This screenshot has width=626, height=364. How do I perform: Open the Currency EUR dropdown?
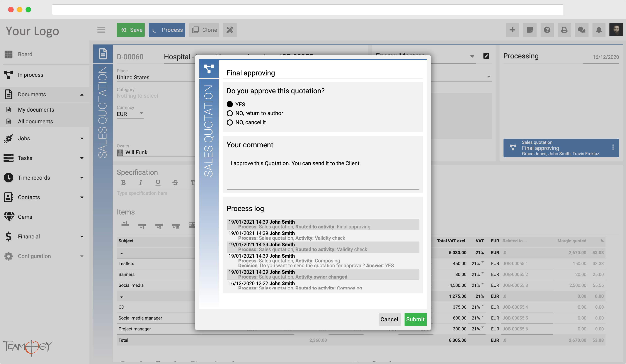tap(130, 114)
